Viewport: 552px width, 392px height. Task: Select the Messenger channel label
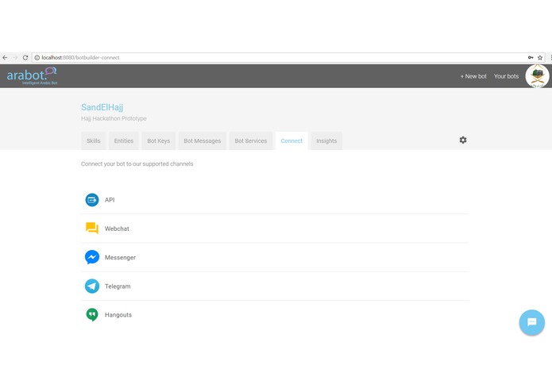pyautogui.click(x=120, y=257)
